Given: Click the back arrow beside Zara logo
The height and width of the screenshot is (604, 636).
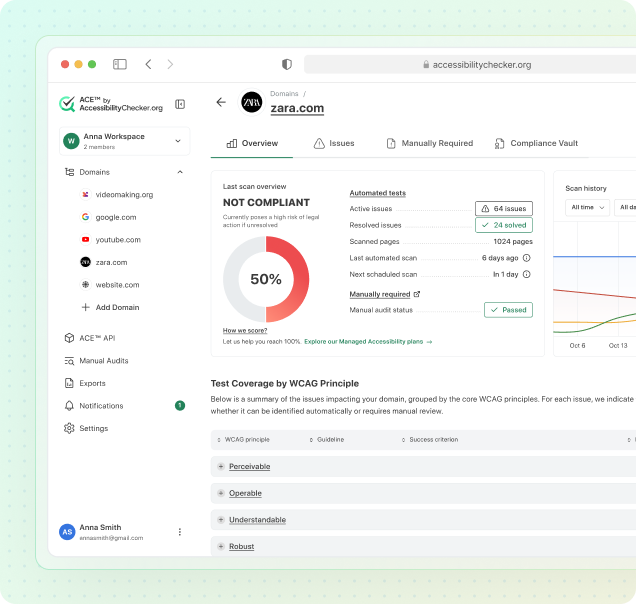Looking at the screenshot, I should point(221,102).
